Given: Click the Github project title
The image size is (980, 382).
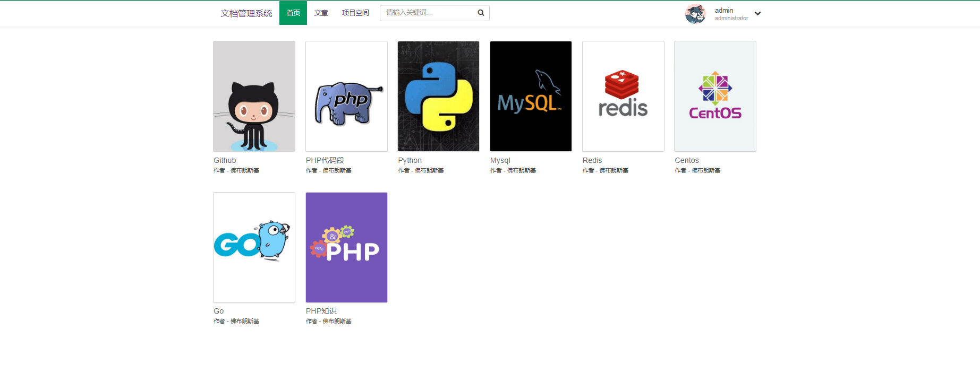Looking at the screenshot, I should 225,160.
